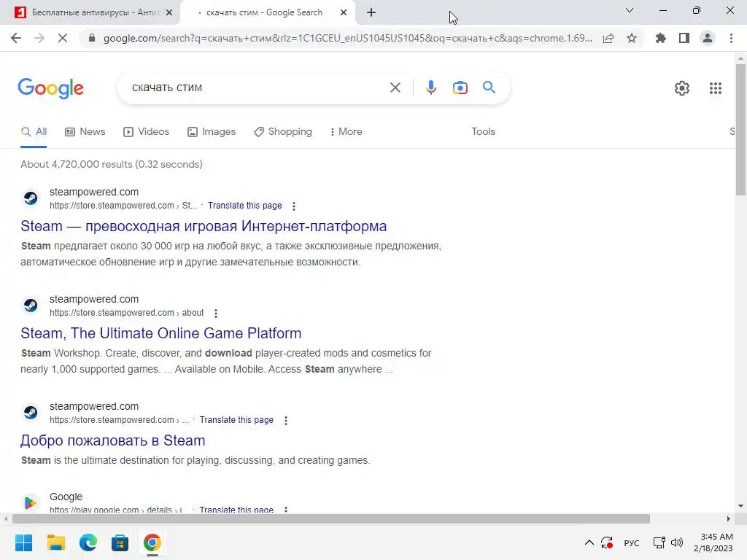The height and width of the screenshot is (560, 747).
Task: Open Google quick settings gear
Action: coord(682,88)
